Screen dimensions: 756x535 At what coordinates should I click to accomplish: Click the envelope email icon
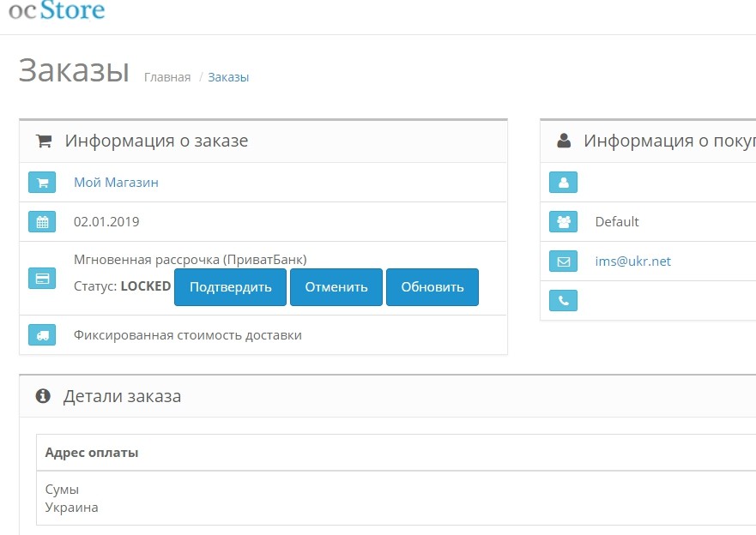point(563,261)
